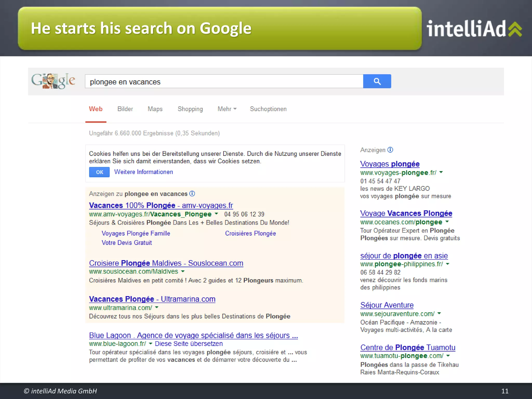Click the www.ultramarina.com/ URL text

coord(121,308)
